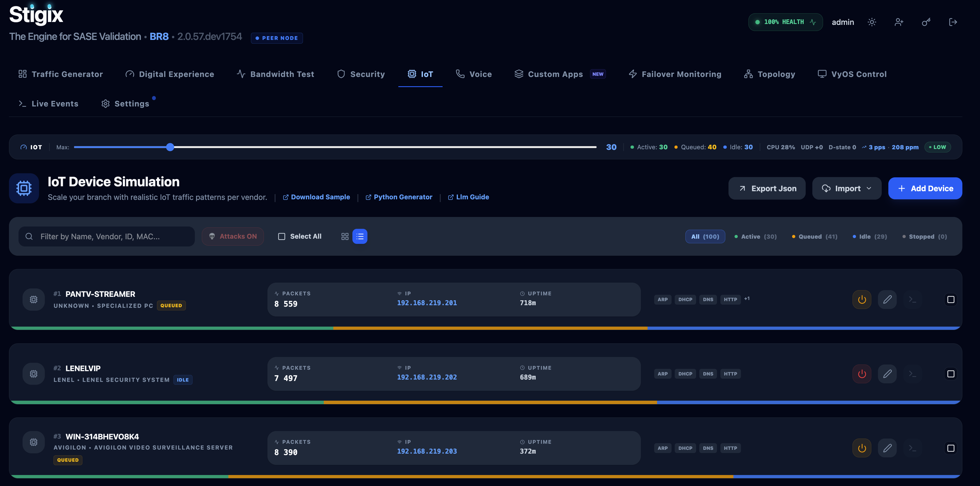This screenshot has width=980, height=486.
Task: Expand the Import dropdown
Action: pos(847,188)
